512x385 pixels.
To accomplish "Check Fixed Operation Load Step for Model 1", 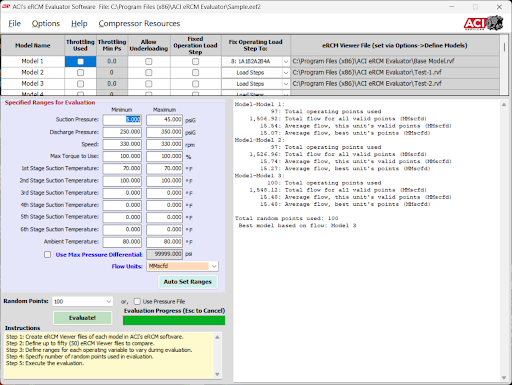I will (x=196, y=61).
